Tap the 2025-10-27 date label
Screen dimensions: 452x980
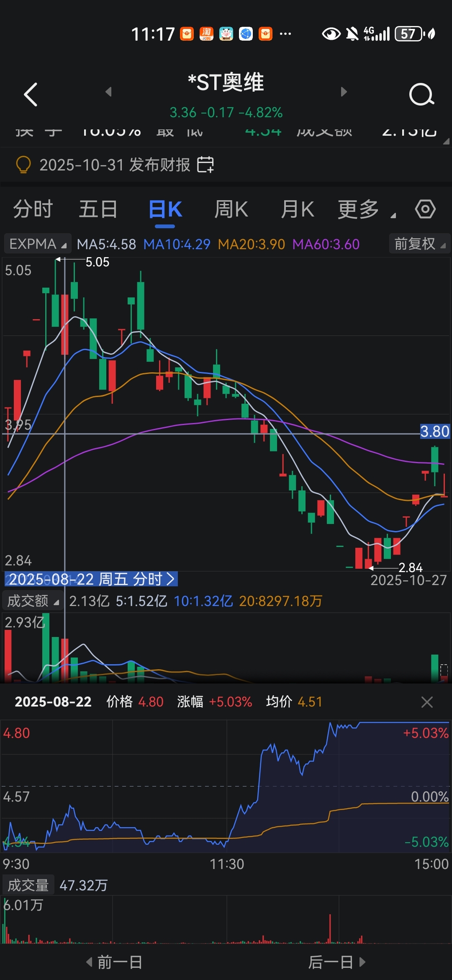pyautogui.click(x=408, y=580)
